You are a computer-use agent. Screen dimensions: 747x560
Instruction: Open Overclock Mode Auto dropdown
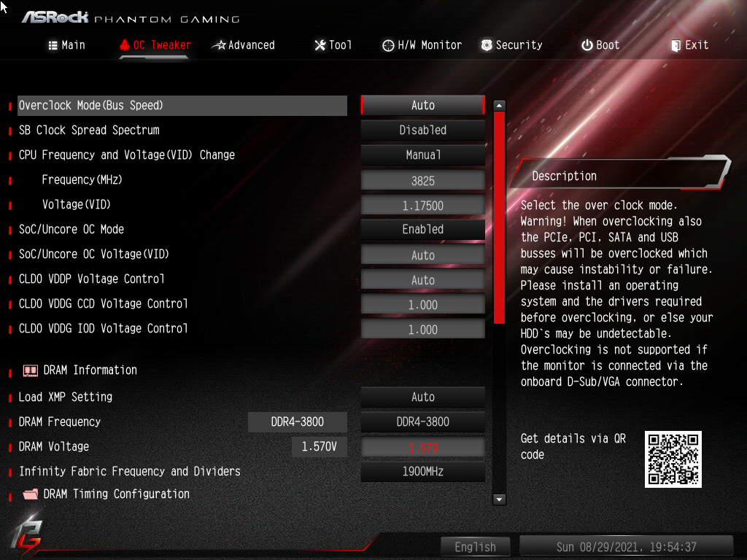click(423, 105)
